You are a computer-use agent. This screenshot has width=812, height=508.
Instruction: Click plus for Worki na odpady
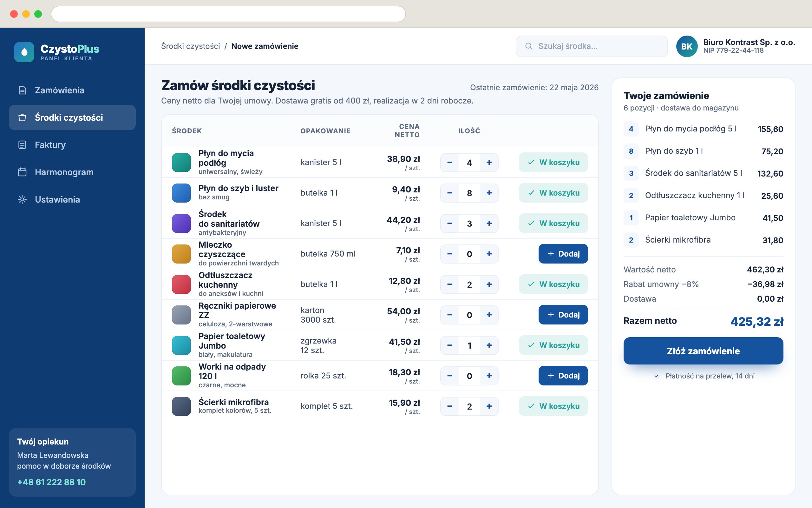coord(489,376)
